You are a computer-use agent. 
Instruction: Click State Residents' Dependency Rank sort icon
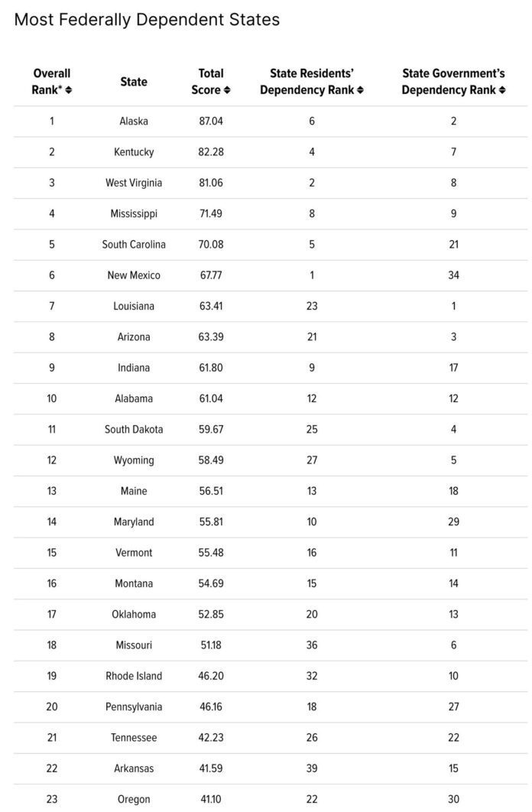(360, 90)
